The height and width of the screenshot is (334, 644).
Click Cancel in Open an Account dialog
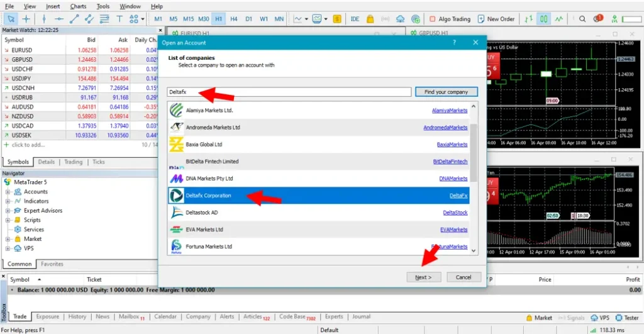[464, 277]
